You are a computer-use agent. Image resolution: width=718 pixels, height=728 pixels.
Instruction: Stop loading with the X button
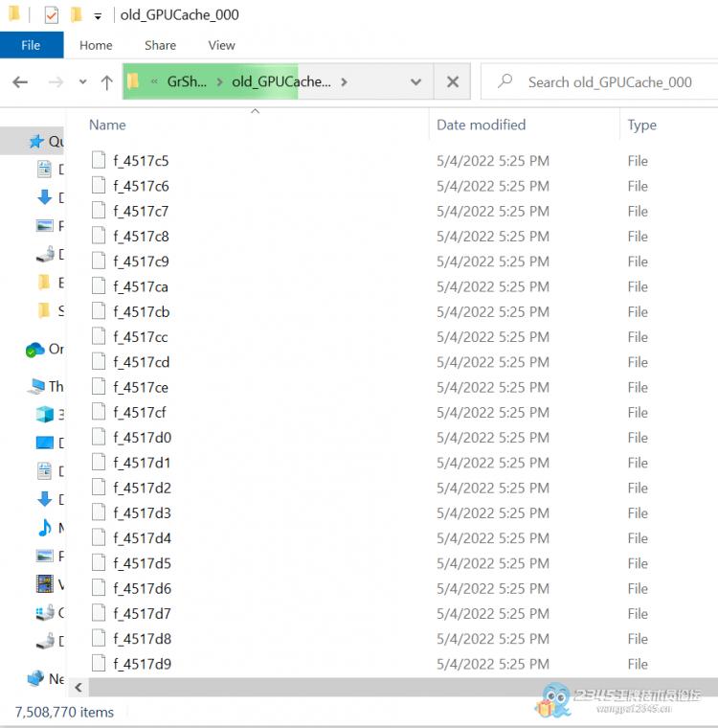tap(453, 81)
